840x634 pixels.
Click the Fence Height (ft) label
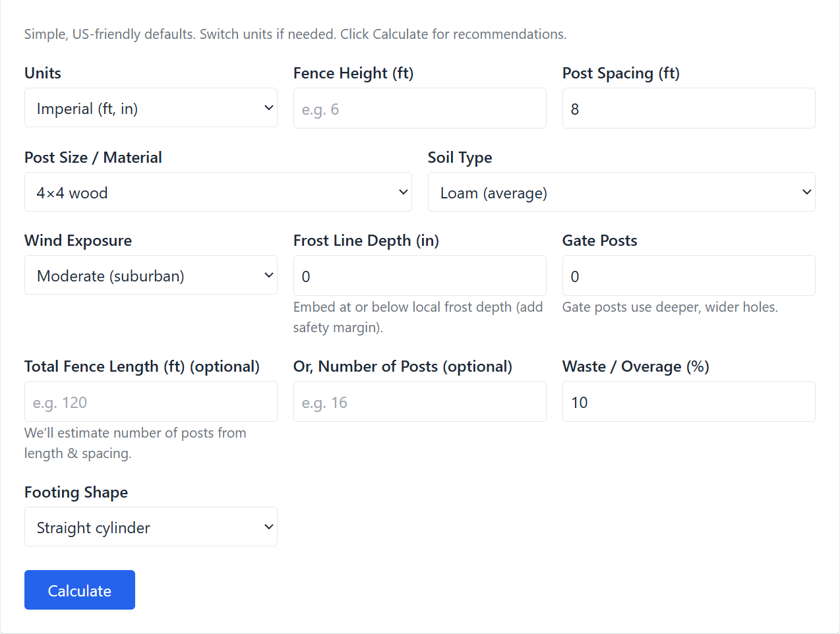(353, 73)
